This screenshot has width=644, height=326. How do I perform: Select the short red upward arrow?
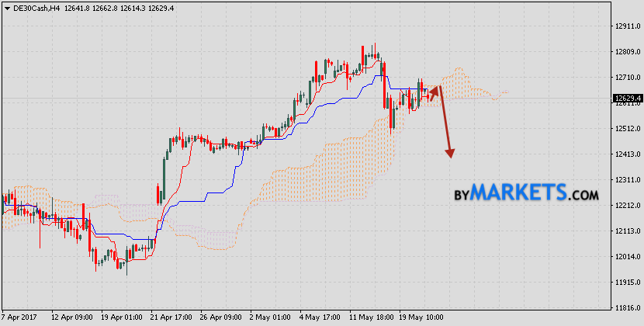(433, 92)
